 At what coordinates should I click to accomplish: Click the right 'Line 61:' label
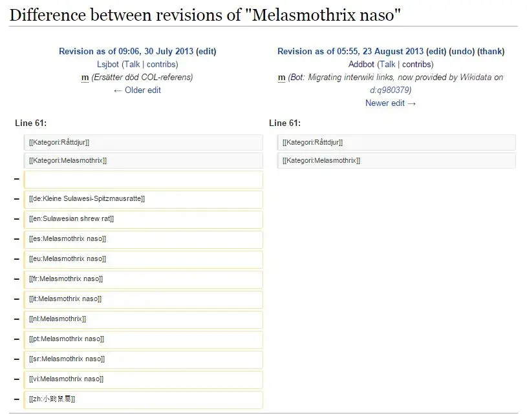point(285,123)
